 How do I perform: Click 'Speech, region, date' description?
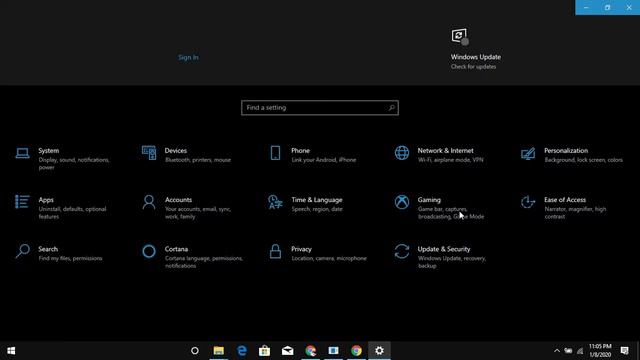coord(317,209)
